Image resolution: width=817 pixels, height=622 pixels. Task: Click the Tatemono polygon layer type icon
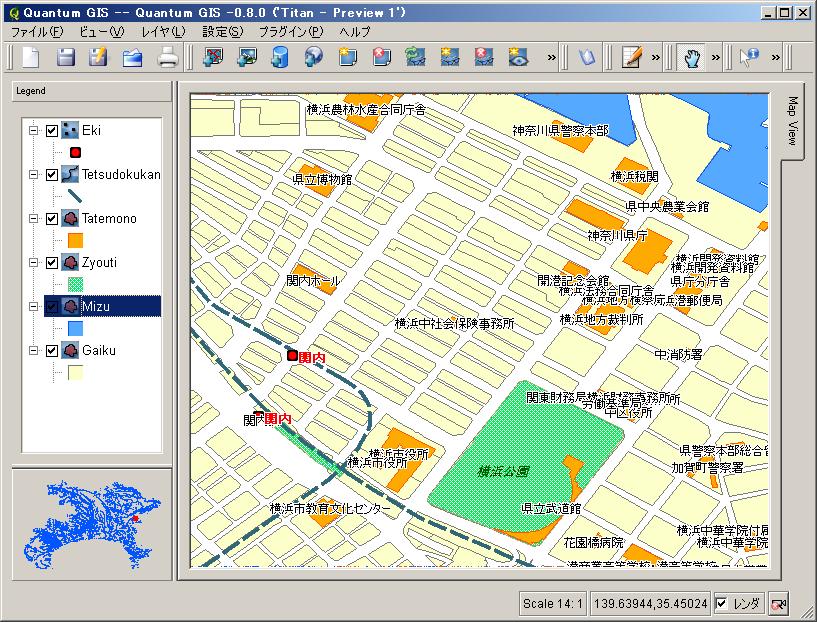(x=70, y=218)
